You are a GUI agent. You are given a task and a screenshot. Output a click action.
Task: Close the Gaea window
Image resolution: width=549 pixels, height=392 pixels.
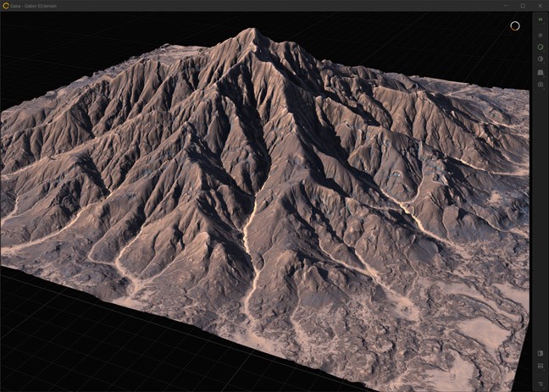point(540,5)
